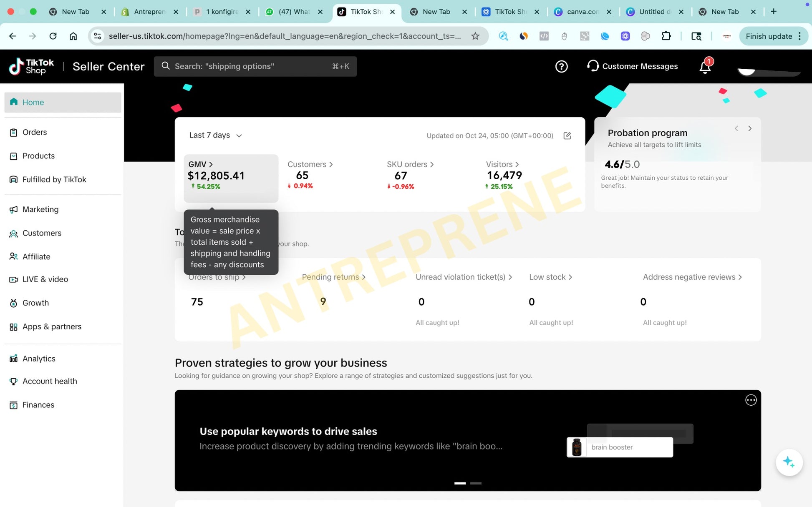Open Customer Messages headset icon
812x507 pixels.
[593, 66]
